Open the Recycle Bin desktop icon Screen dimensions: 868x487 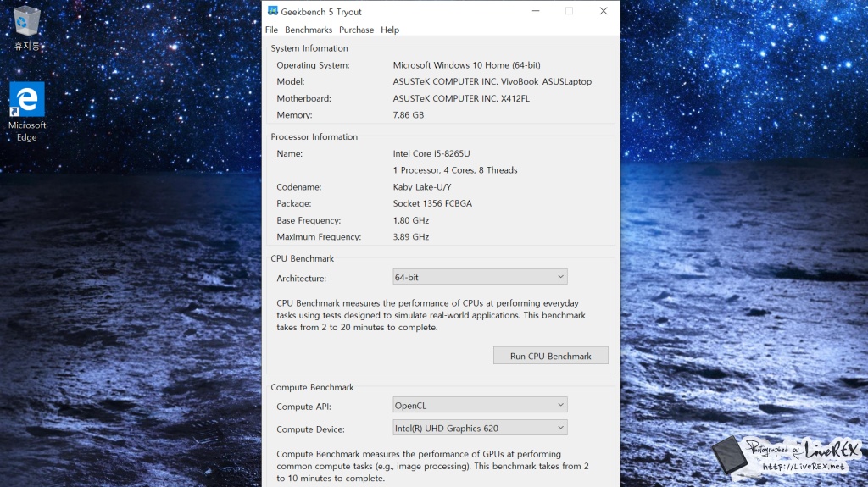click(x=26, y=28)
